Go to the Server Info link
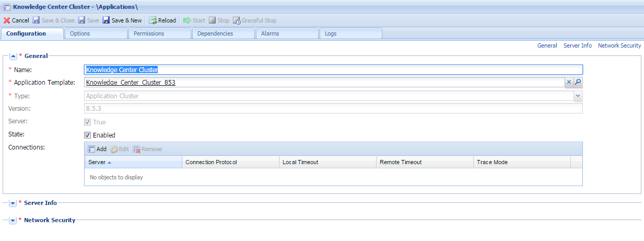This screenshot has width=644, height=241. (x=577, y=45)
